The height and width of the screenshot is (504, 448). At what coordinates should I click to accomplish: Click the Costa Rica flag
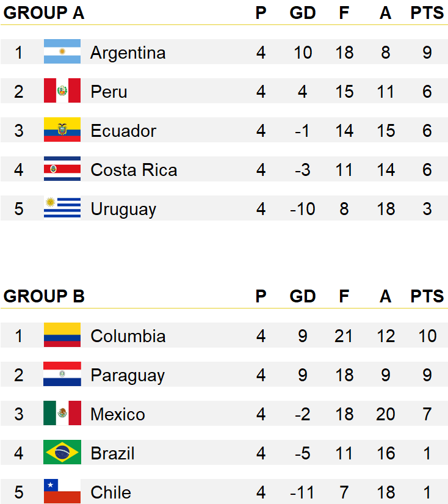tap(62, 169)
